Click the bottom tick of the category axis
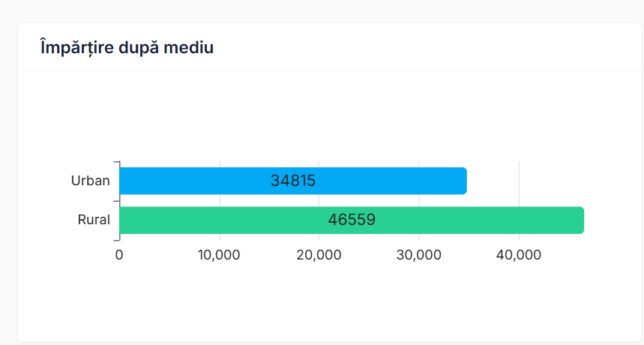Screen dimensions: 644x345 point(116,240)
